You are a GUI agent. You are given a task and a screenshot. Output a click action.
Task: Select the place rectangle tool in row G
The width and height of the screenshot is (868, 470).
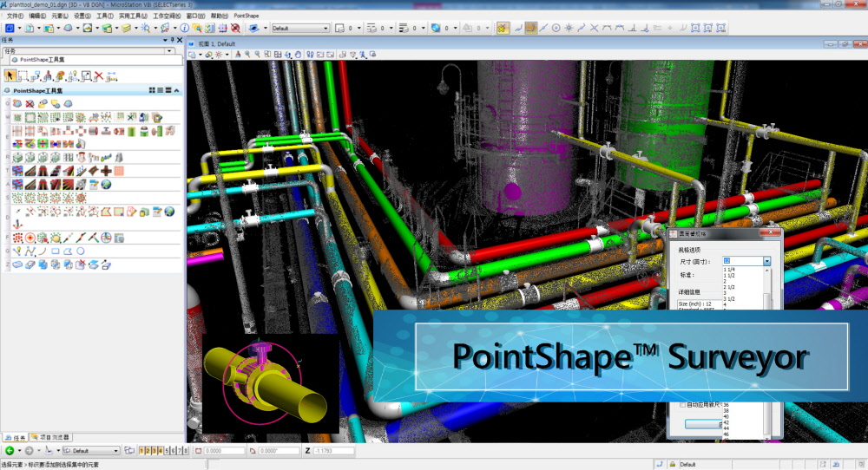56,251
